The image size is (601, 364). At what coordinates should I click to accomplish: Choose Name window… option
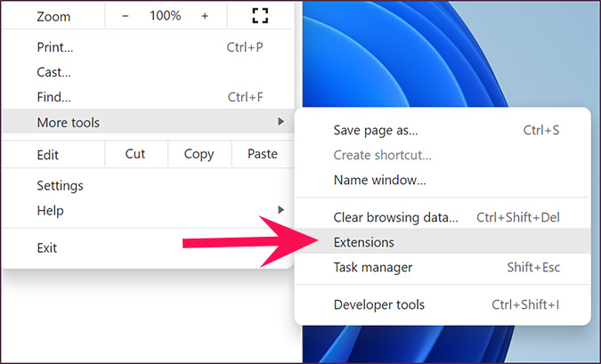(443, 180)
